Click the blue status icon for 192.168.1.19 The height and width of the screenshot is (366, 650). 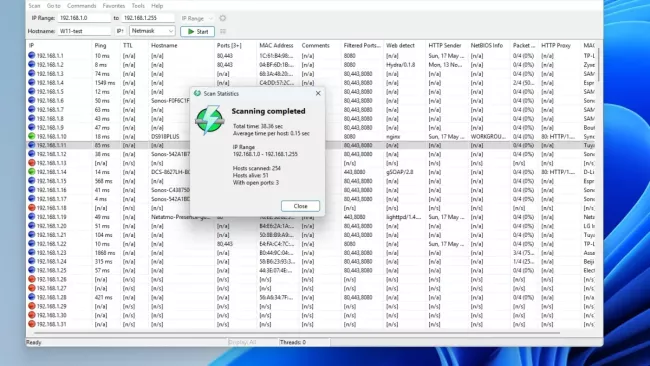point(32,216)
